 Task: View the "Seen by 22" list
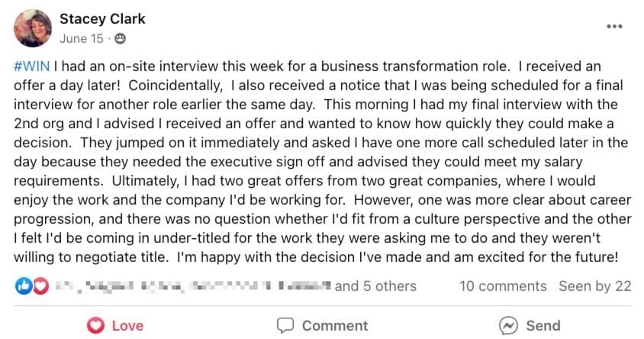pyautogui.click(x=595, y=286)
